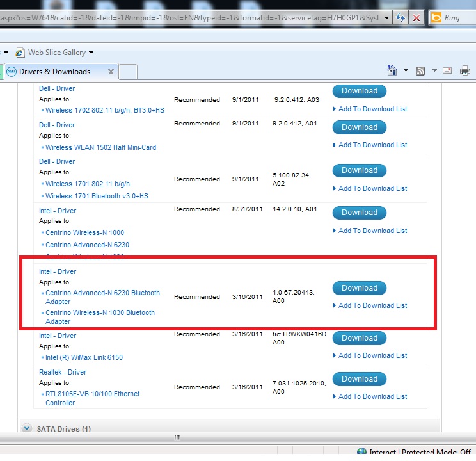Open Wireless 1701 Bluetooth v3.0+HS link

click(x=97, y=196)
